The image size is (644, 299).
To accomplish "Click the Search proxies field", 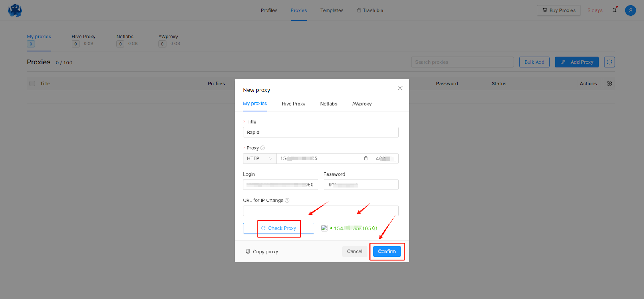I will point(462,62).
